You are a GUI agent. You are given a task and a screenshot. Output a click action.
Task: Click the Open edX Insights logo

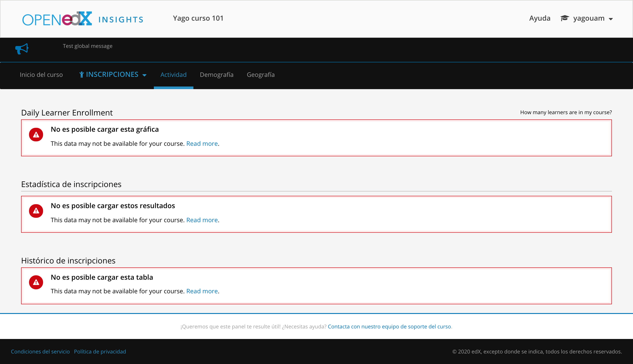[83, 19]
